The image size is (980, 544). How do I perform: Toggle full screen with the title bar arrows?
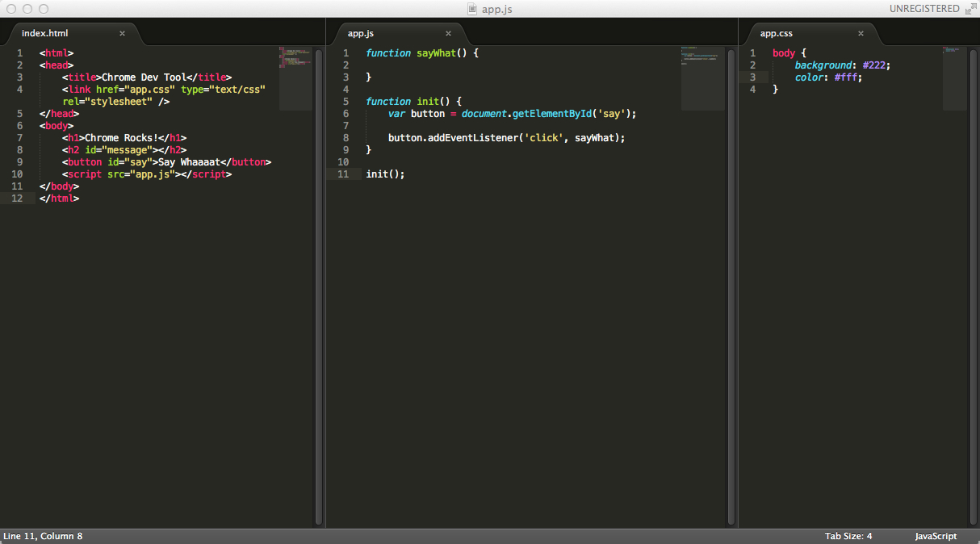970,9
